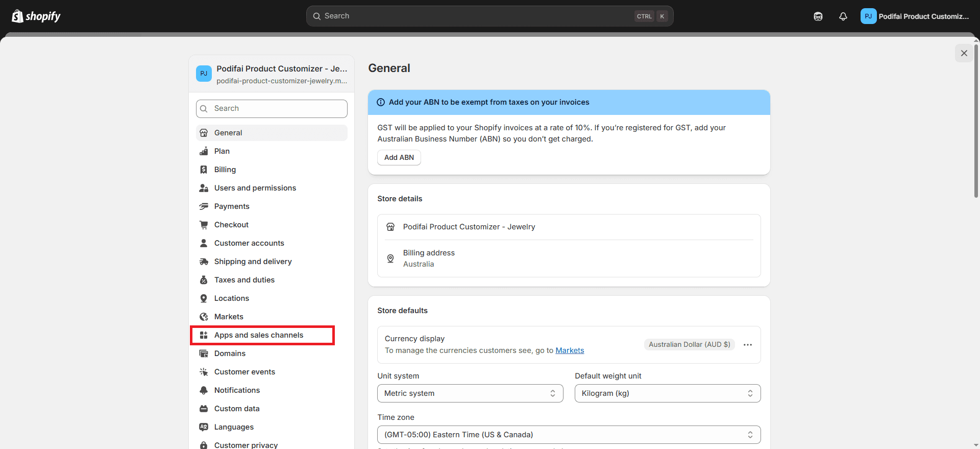This screenshot has height=449, width=980.
Task: Open General settings
Action: pyautogui.click(x=272, y=133)
